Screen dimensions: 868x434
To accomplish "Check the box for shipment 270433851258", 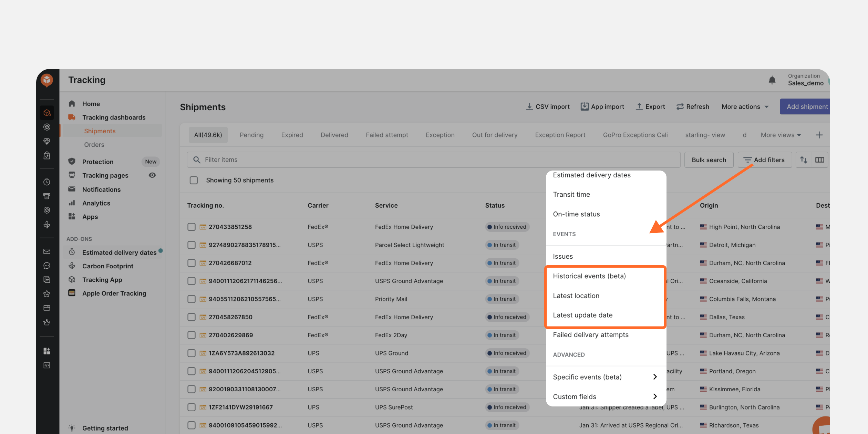I will [x=192, y=227].
